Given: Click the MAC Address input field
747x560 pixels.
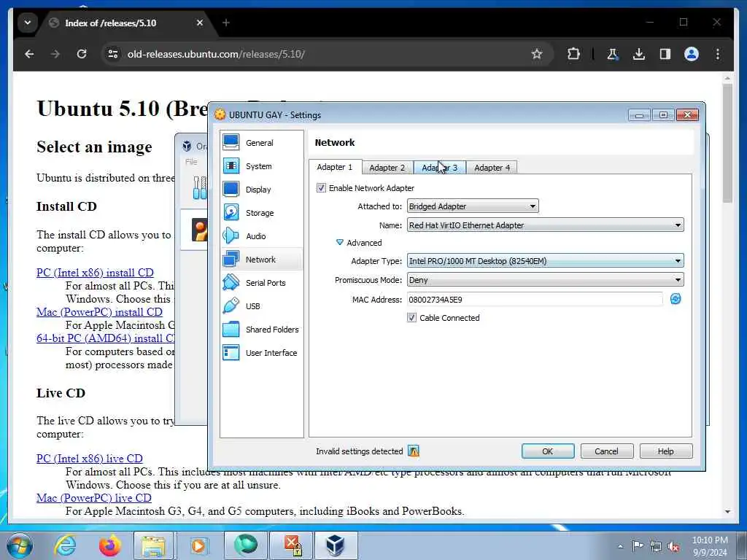Looking at the screenshot, I should click(x=535, y=299).
